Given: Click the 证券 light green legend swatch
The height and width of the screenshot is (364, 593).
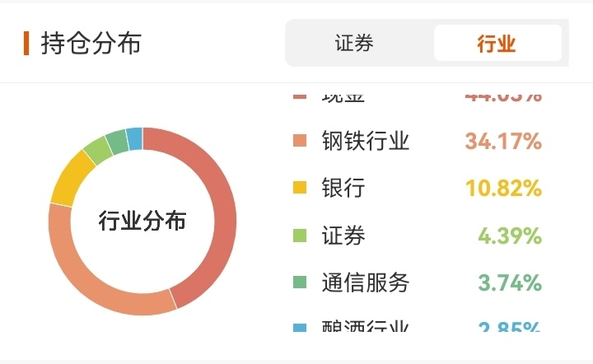Looking at the screenshot, I should click(300, 236).
